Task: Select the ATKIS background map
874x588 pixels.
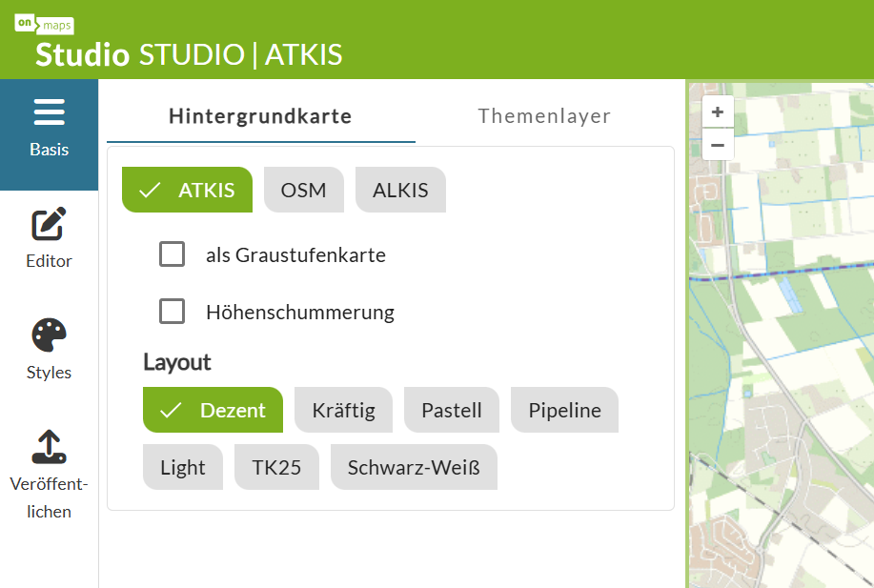Action: click(x=188, y=190)
